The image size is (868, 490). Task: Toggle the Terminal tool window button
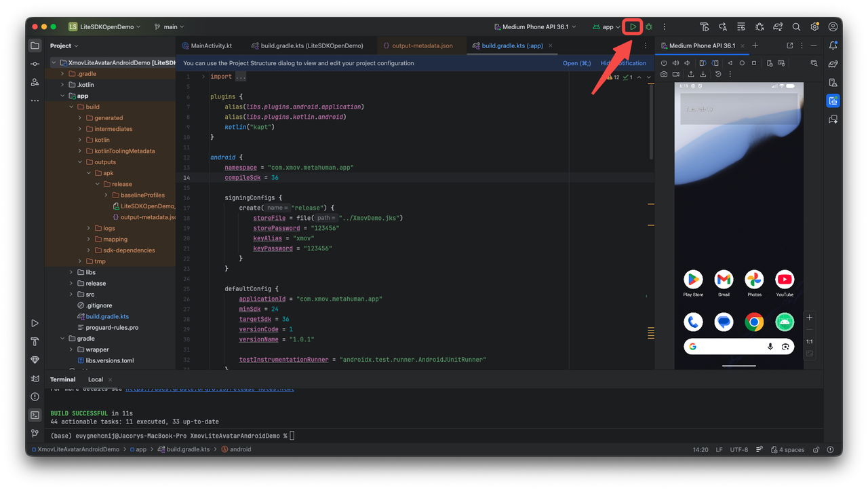click(x=35, y=415)
